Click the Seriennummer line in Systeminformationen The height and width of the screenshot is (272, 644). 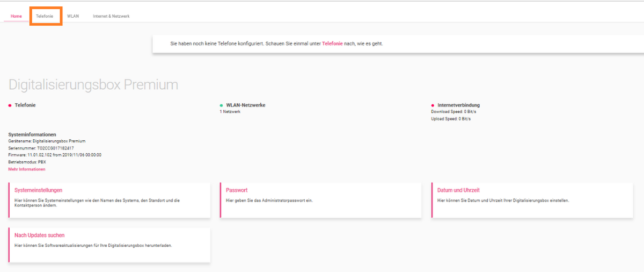[x=41, y=148]
